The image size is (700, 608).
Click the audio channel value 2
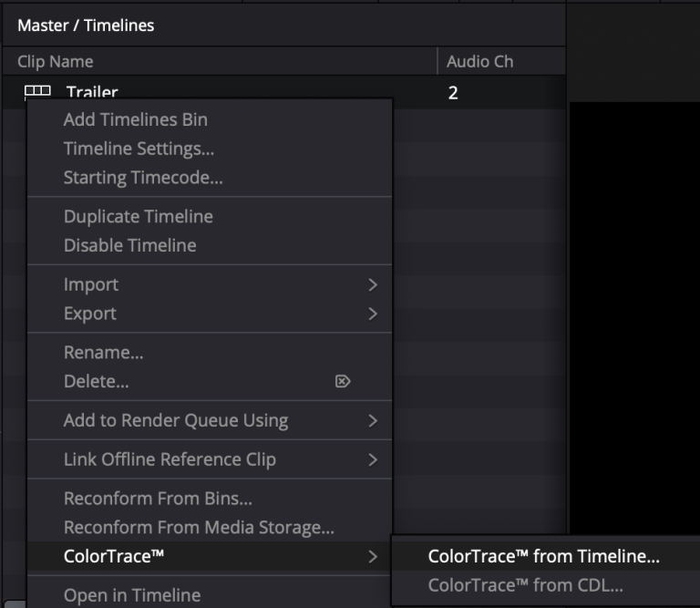click(453, 93)
